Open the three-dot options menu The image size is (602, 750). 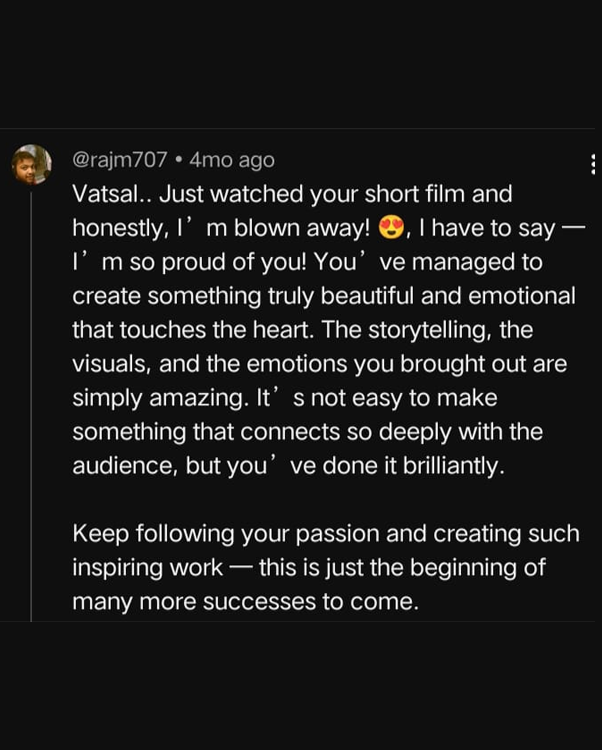pos(593,165)
